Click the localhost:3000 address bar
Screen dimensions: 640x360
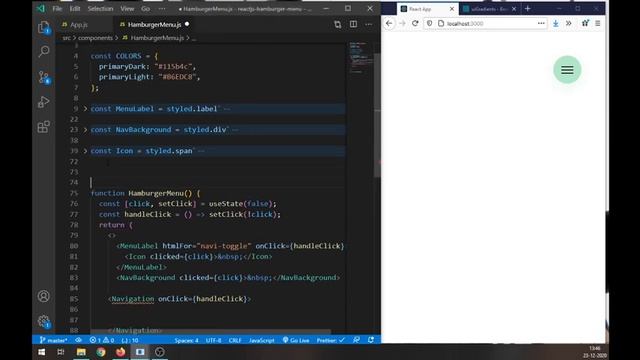[x=486, y=24]
